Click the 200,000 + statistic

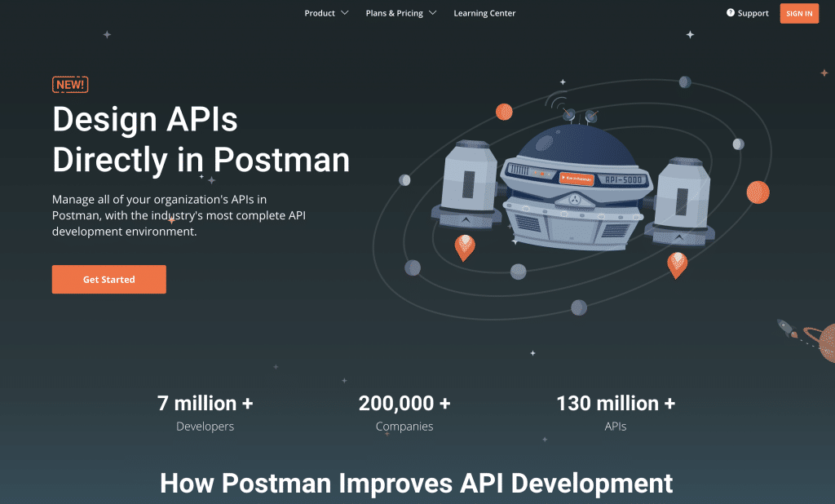pyautogui.click(x=404, y=404)
